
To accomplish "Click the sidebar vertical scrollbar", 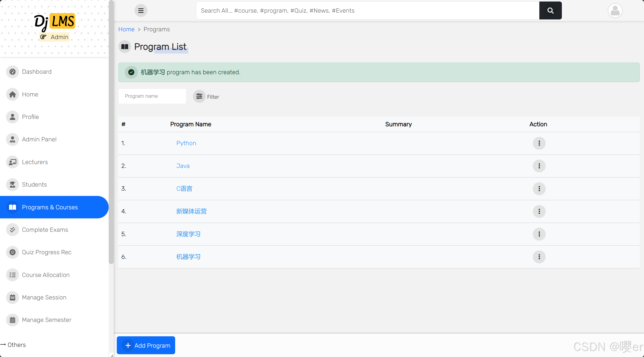I will tap(111, 131).
